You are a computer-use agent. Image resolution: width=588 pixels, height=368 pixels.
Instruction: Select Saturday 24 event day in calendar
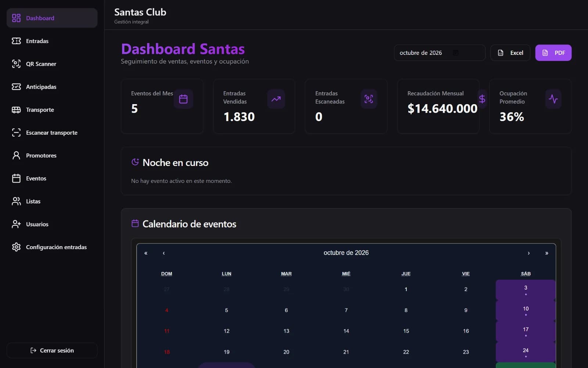pos(526,352)
